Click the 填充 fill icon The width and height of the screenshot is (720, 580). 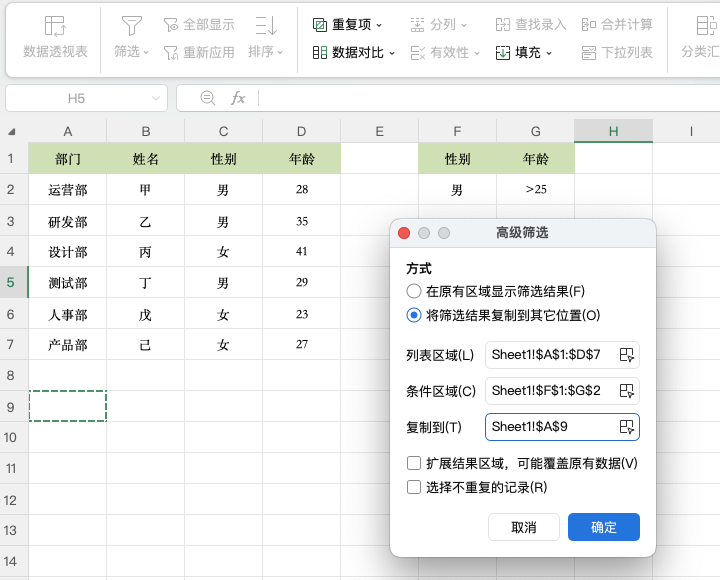(503, 52)
